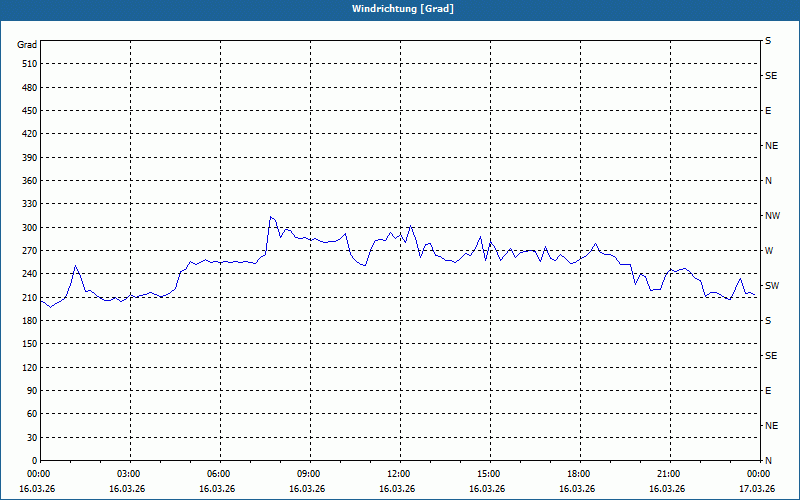800x500 pixels.
Task: Click the 21:00 time label
Action: (669, 474)
